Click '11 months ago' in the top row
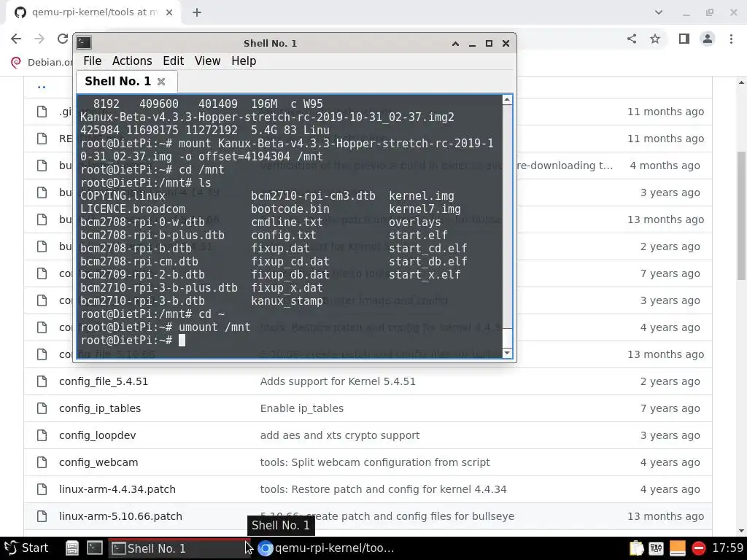The height and width of the screenshot is (560, 747). point(665,112)
